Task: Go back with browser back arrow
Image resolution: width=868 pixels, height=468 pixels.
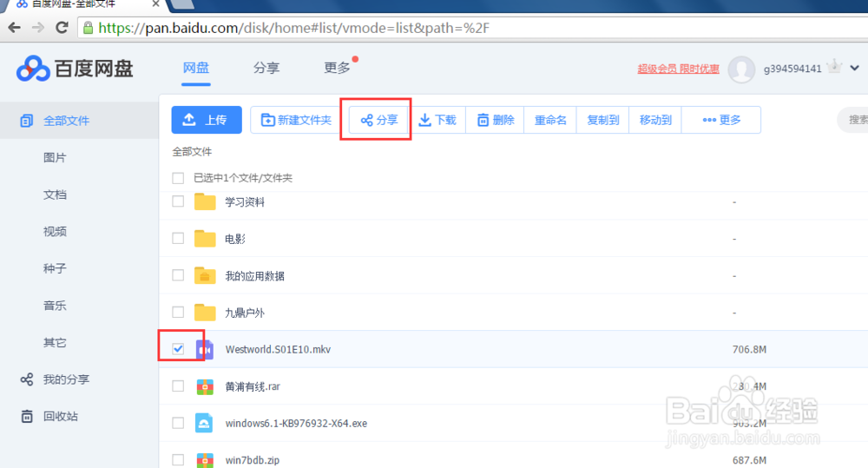Action: (x=15, y=28)
